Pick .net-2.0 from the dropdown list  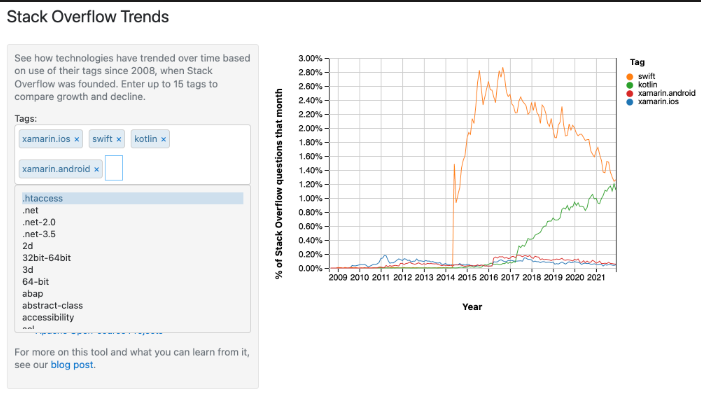coord(132,222)
